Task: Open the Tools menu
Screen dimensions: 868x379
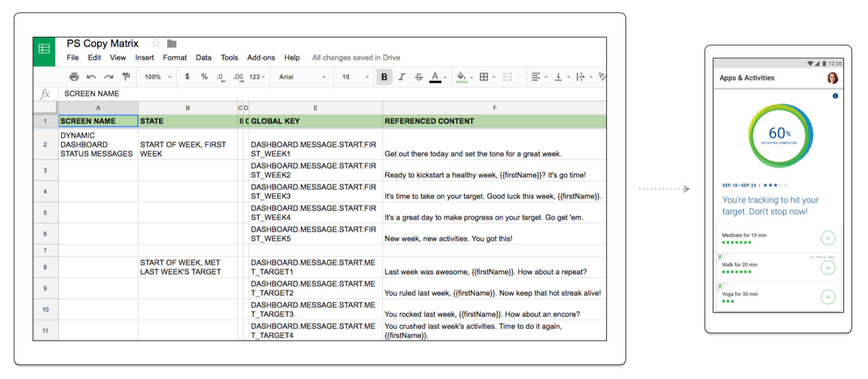Action: pos(229,57)
